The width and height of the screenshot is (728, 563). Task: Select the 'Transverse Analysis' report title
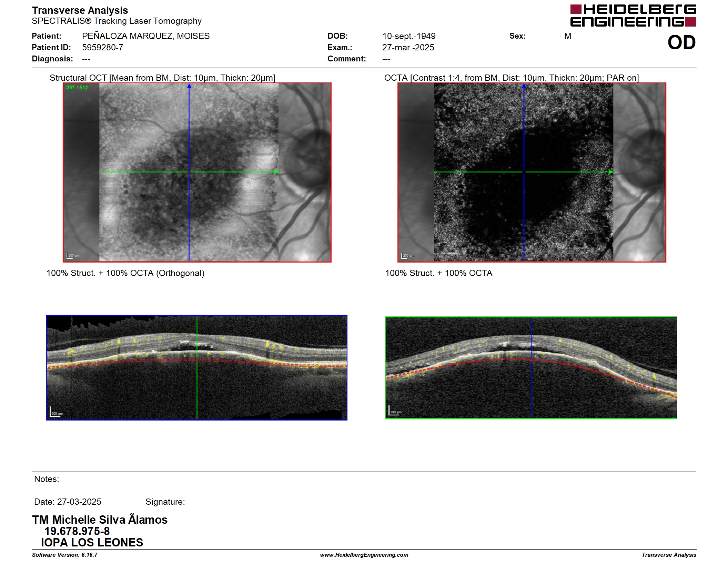tap(80, 10)
